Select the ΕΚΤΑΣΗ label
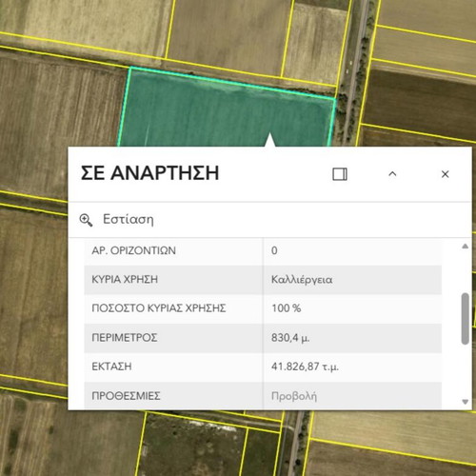This screenshot has height=476, width=476. [111, 367]
